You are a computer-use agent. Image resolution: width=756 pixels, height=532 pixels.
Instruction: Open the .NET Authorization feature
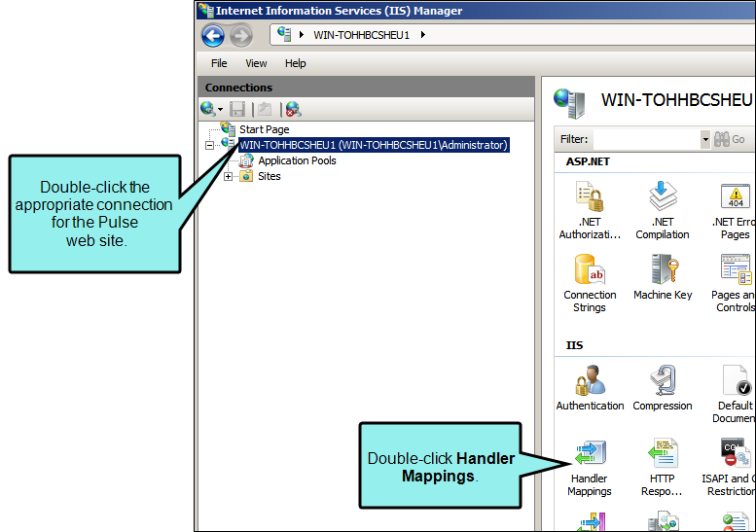point(590,211)
